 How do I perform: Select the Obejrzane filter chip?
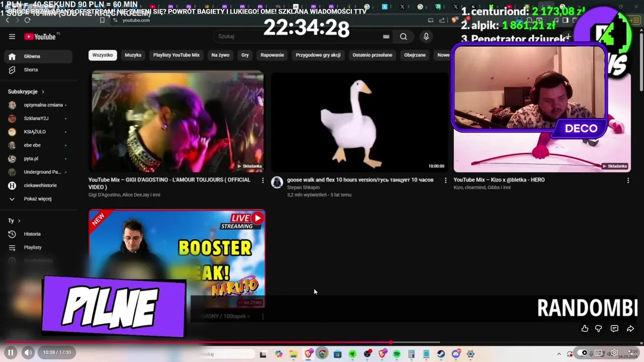(x=415, y=55)
